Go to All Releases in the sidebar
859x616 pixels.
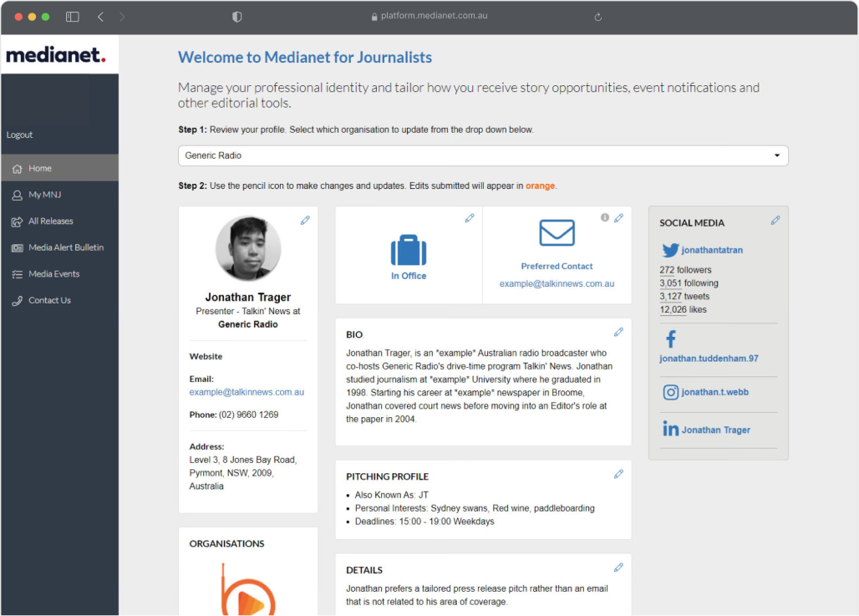pos(50,221)
